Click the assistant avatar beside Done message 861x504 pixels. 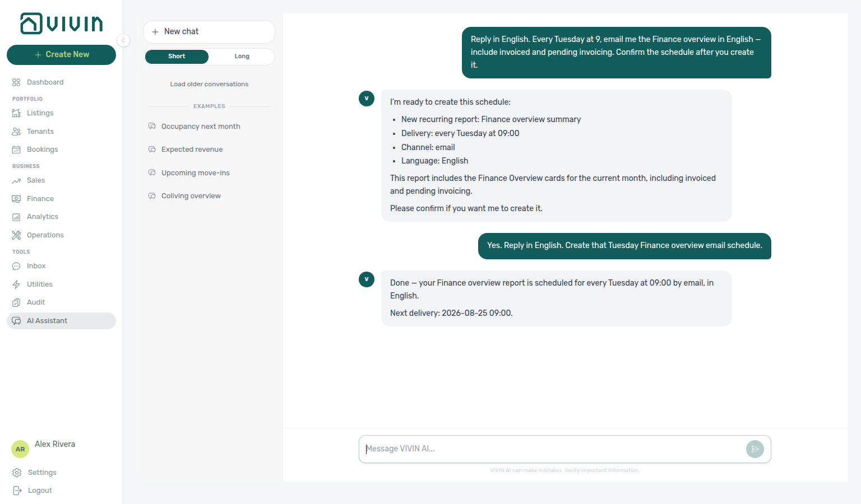coord(367,279)
